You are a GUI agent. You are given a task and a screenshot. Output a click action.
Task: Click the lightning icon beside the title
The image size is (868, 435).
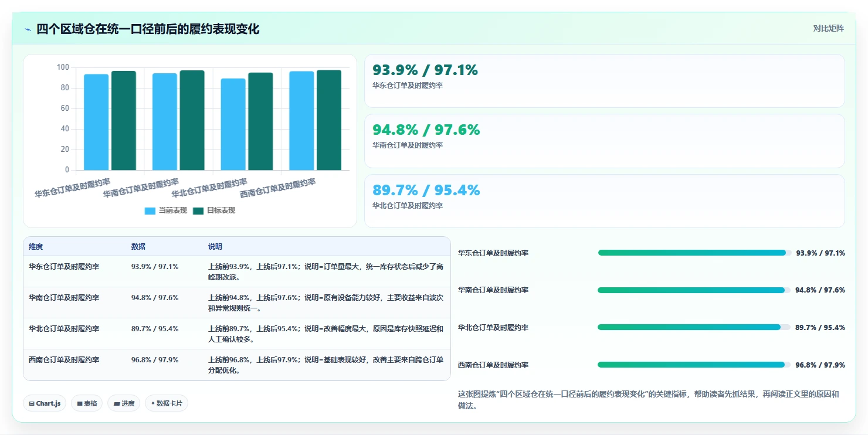28,29
